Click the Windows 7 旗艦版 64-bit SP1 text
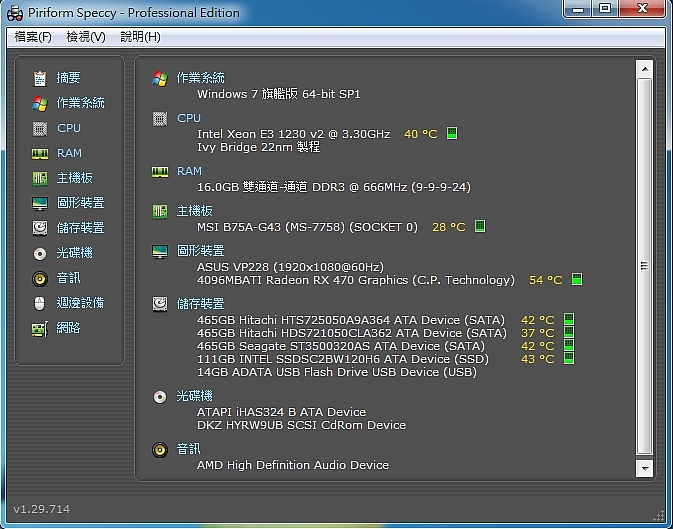The height and width of the screenshot is (529, 673). point(279,94)
